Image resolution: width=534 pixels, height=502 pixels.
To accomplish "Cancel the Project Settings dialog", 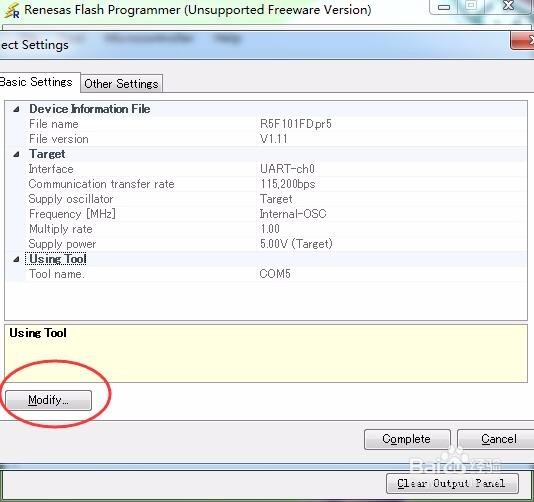I will [x=497, y=439].
